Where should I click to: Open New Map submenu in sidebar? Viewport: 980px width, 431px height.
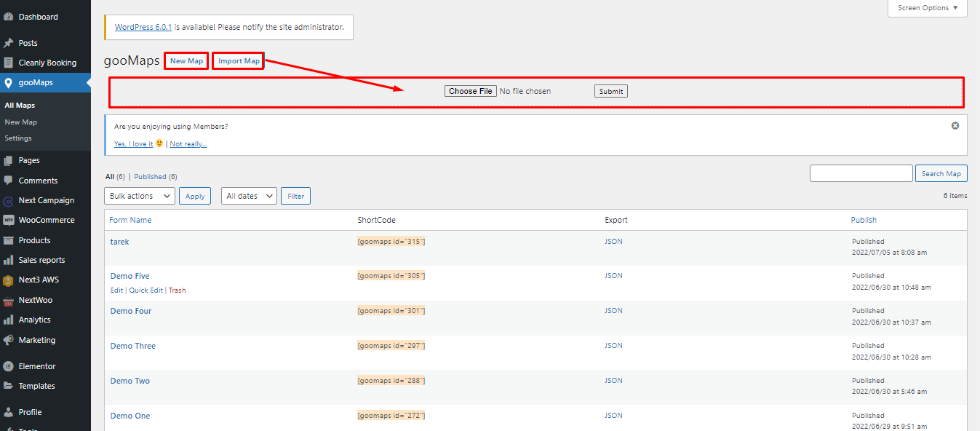point(20,122)
